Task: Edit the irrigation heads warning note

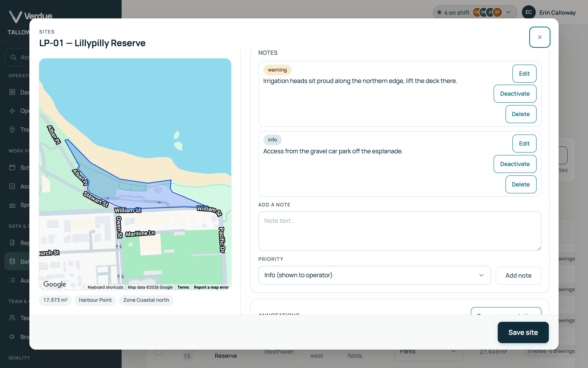Action: tap(524, 74)
